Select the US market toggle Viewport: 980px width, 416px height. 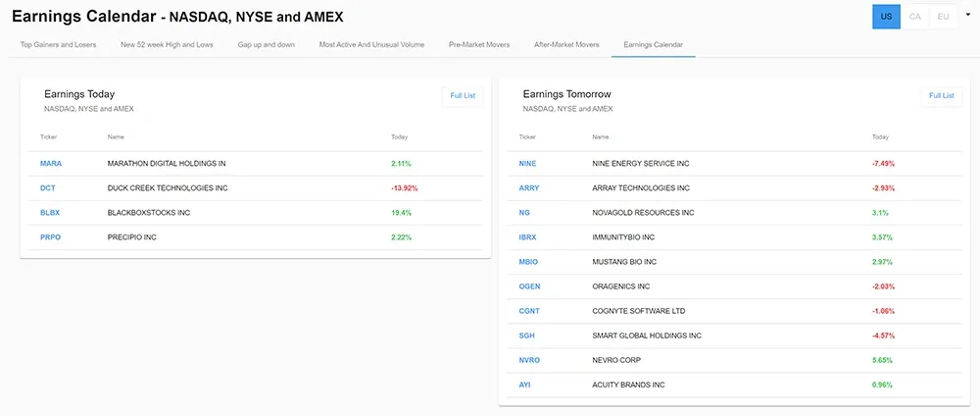click(886, 17)
